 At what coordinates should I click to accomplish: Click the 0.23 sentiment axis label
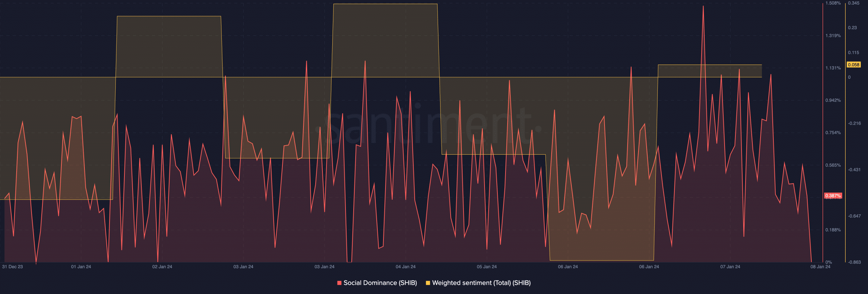click(852, 28)
